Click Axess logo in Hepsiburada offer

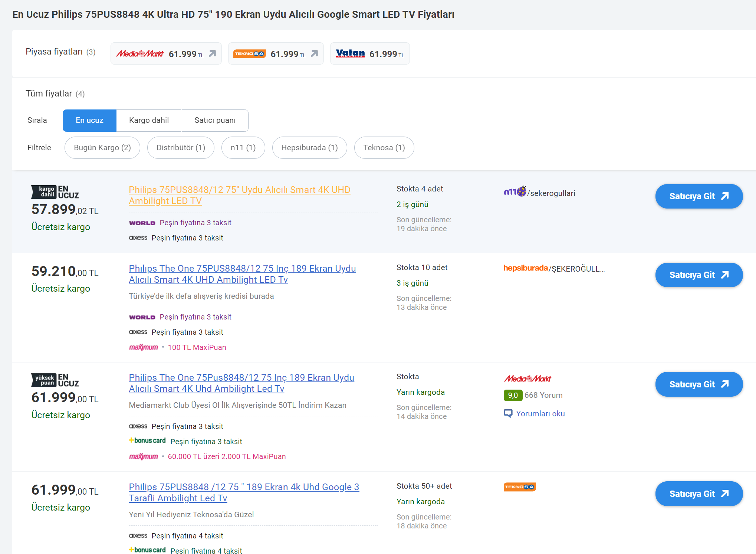click(138, 332)
